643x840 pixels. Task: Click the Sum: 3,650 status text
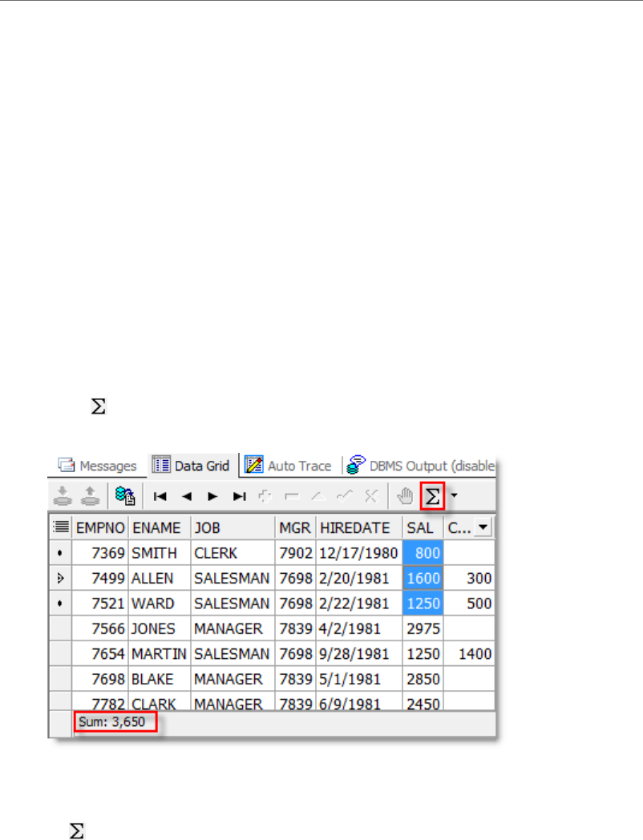112,721
